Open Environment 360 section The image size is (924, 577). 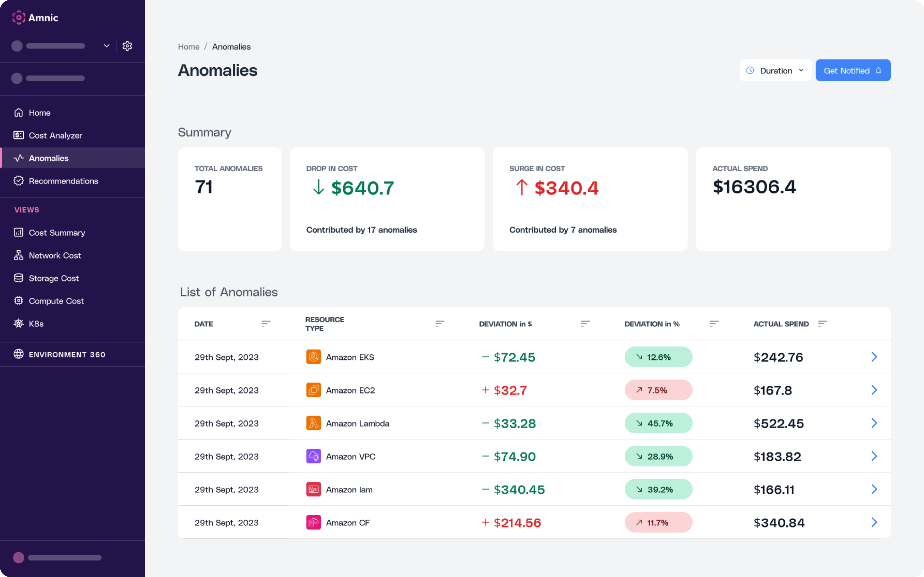click(67, 355)
